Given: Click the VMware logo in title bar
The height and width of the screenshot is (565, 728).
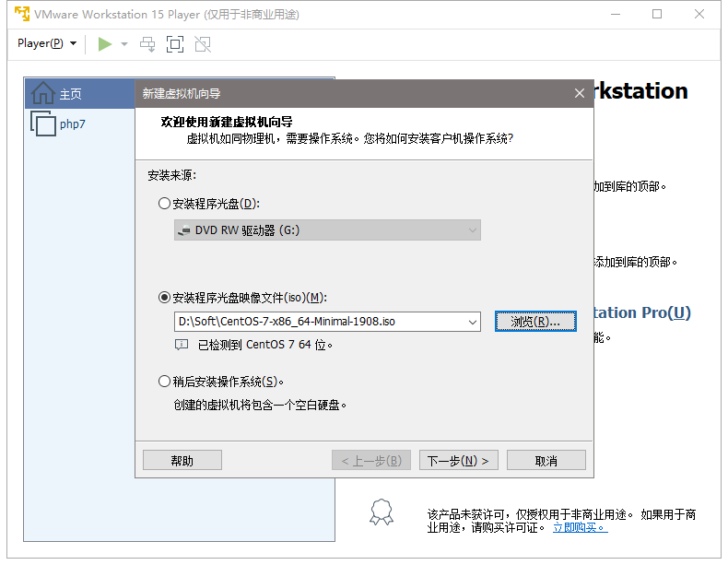Looking at the screenshot, I should (20, 14).
